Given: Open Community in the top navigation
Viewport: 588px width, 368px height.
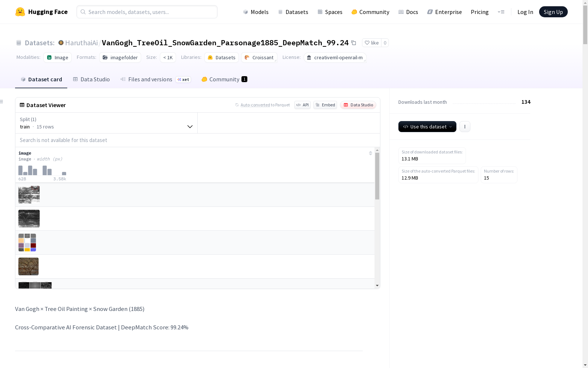Looking at the screenshot, I should pyautogui.click(x=370, y=12).
